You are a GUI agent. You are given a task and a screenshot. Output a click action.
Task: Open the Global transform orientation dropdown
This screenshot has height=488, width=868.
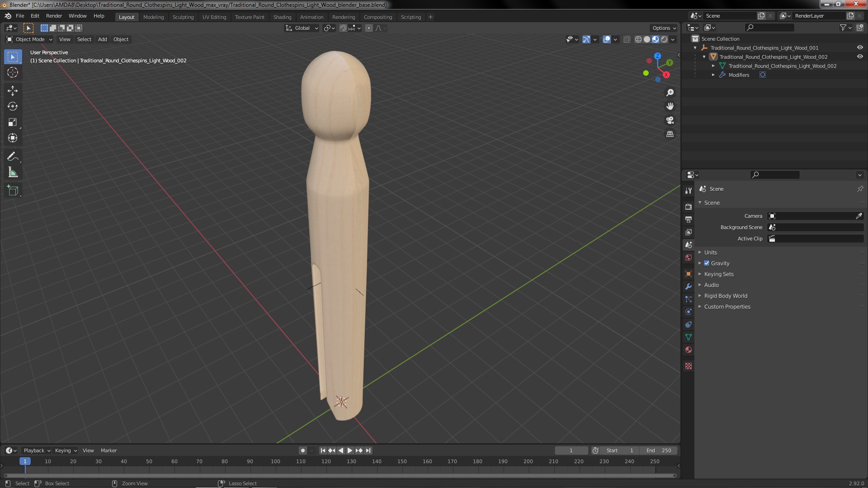(x=302, y=28)
